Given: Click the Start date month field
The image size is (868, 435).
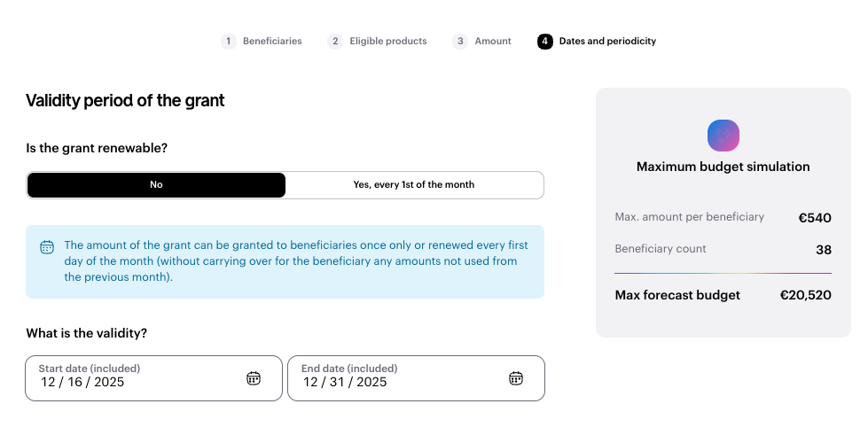Looking at the screenshot, I should [48, 382].
